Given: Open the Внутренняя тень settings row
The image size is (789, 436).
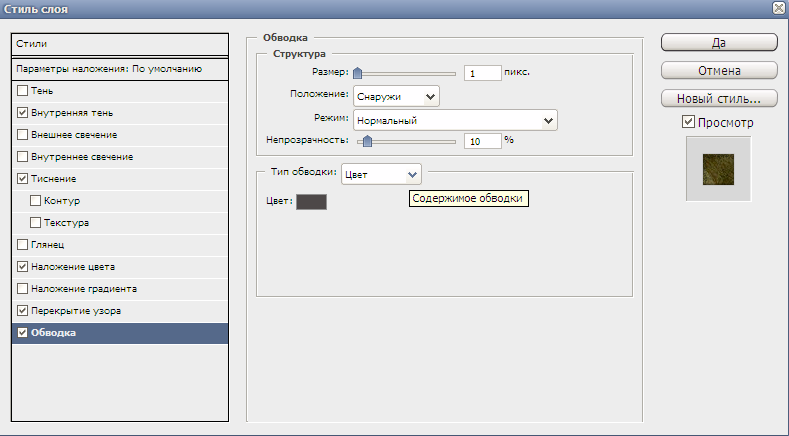Looking at the screenshot, I should (x=120, y=113).
